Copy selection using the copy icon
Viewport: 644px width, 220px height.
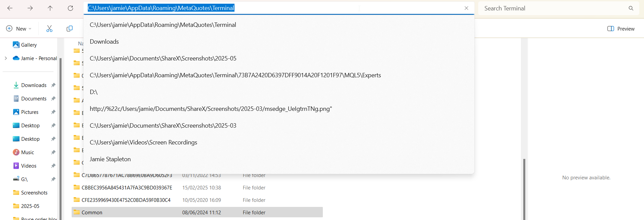pyautogui.click(x=70, y=29)
